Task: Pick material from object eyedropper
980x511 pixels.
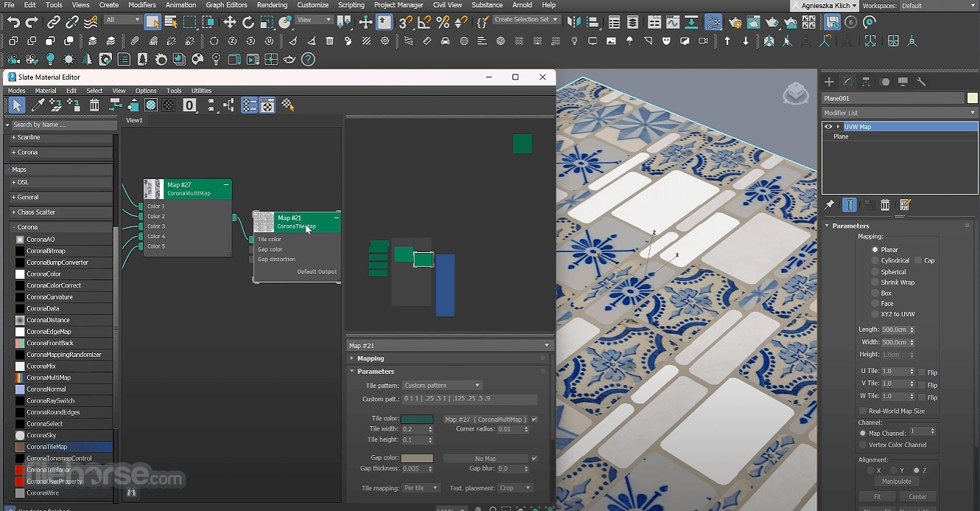Action: tap(38, 105)
